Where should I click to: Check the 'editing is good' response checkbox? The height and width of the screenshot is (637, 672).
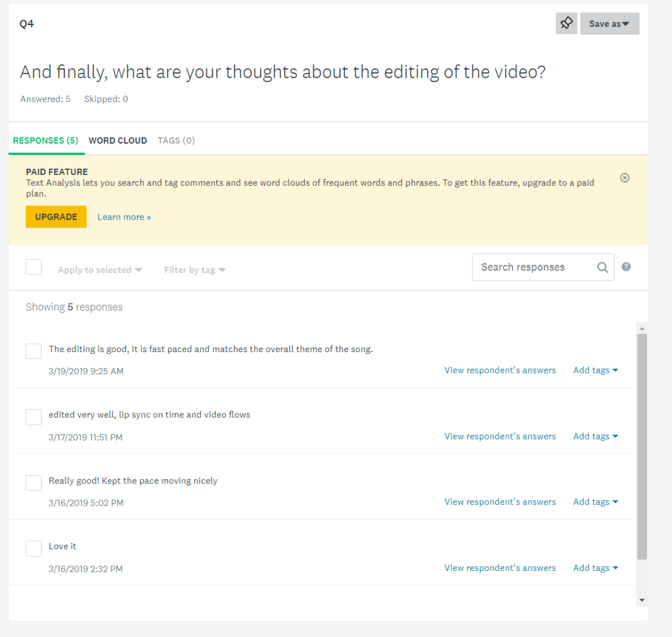pyautogui.click(x=34, y=351)
